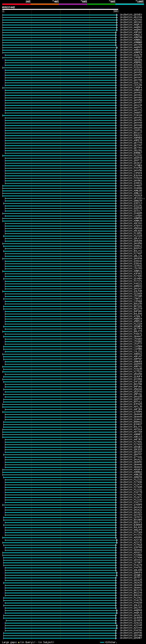Click the UniRef100_Q4VV47 label
This screenshot has width=146, height=644.
(x=131, y=77)
